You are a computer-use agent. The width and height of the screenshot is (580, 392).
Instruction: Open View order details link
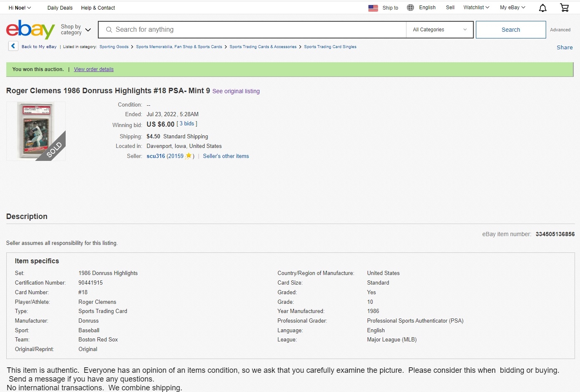point(94,69)
